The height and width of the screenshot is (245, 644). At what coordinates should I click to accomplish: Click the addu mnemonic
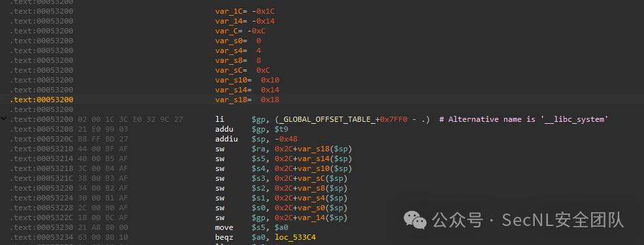click(224, 129)
